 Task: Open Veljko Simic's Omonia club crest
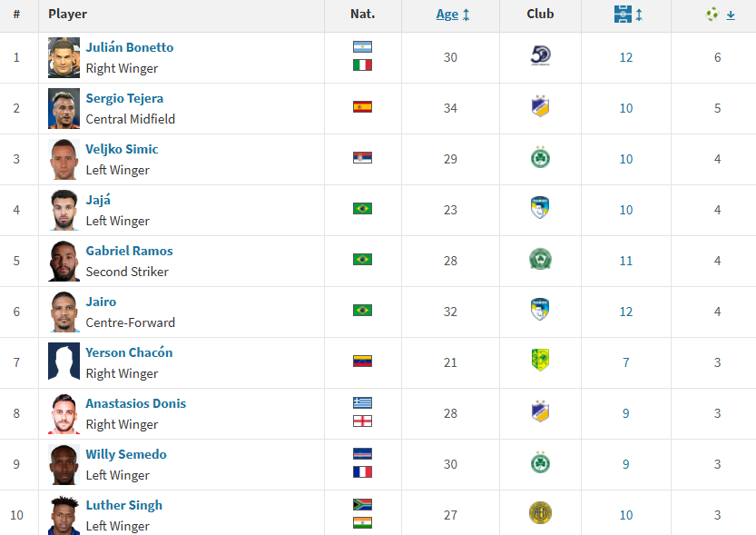coord(541,158)
